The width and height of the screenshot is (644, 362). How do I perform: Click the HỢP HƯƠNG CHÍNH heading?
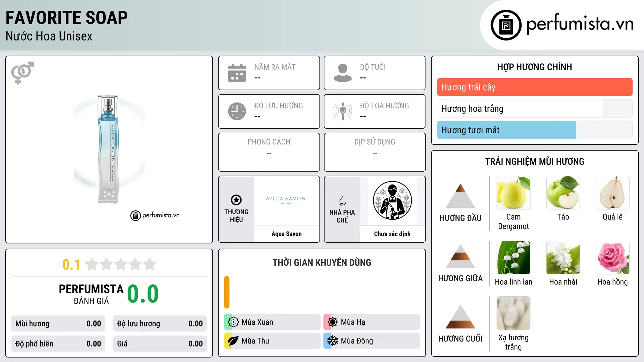pos(535,67)
